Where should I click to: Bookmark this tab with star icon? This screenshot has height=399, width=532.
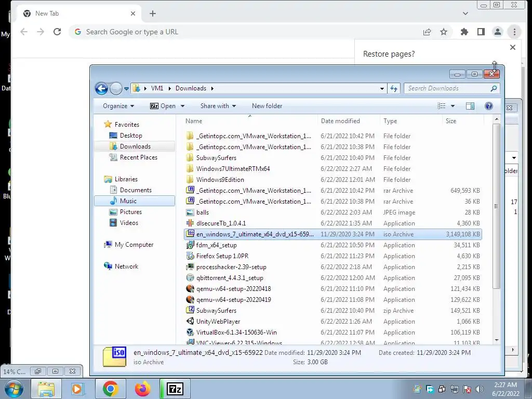(444, 32)
